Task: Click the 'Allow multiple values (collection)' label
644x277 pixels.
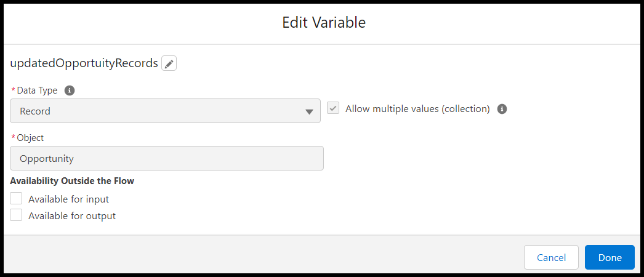Action: tap(417, 109)
